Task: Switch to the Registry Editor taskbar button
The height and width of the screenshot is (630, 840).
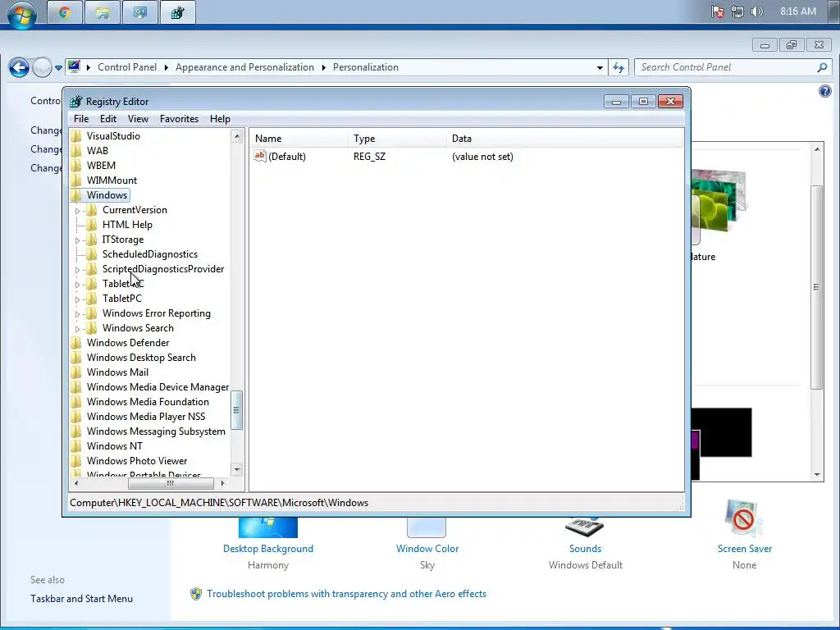Action: [177, 12]
